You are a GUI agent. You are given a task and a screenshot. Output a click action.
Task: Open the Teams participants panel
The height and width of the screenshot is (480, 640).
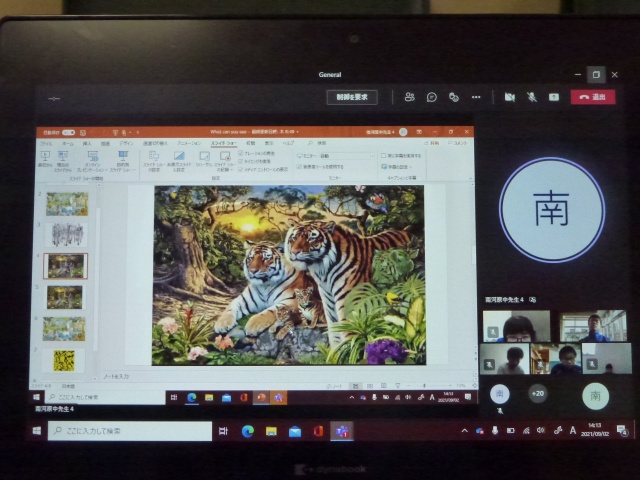(409, 97)
